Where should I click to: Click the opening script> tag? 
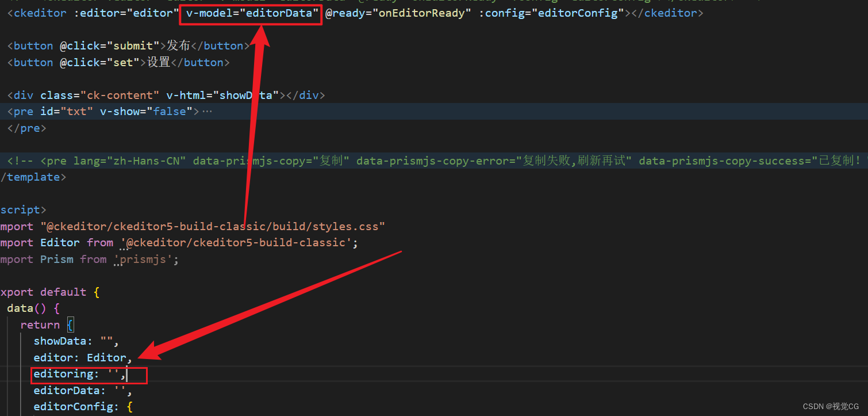(x=24, y=210)
